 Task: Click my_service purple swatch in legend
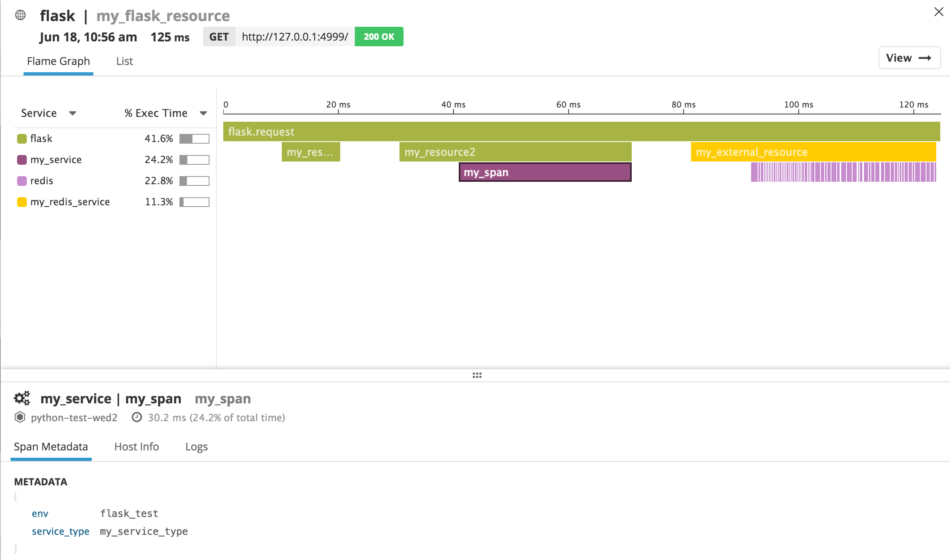(22, 160)
